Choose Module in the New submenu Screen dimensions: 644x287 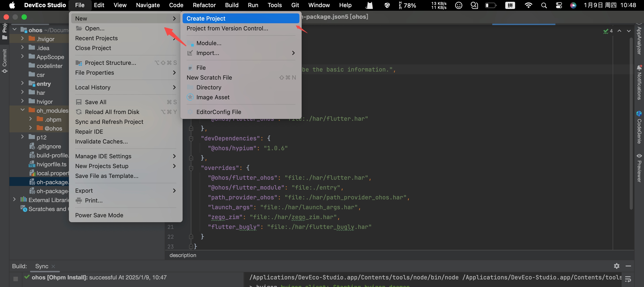pos(241,43)
